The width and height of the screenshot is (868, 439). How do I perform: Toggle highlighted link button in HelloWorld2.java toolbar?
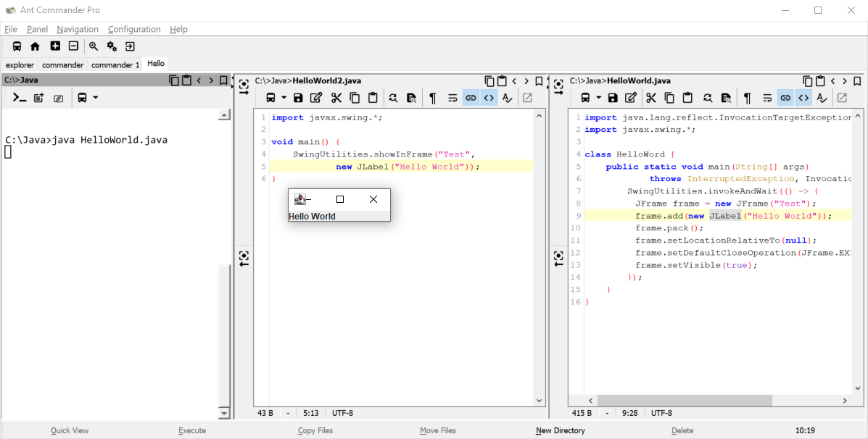[471, 98]
